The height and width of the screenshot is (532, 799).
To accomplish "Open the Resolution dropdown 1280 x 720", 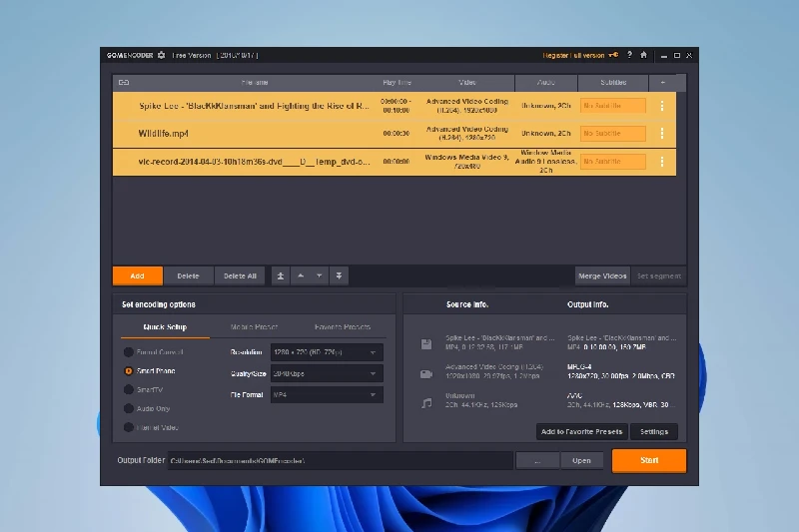I will pos(327,352).
